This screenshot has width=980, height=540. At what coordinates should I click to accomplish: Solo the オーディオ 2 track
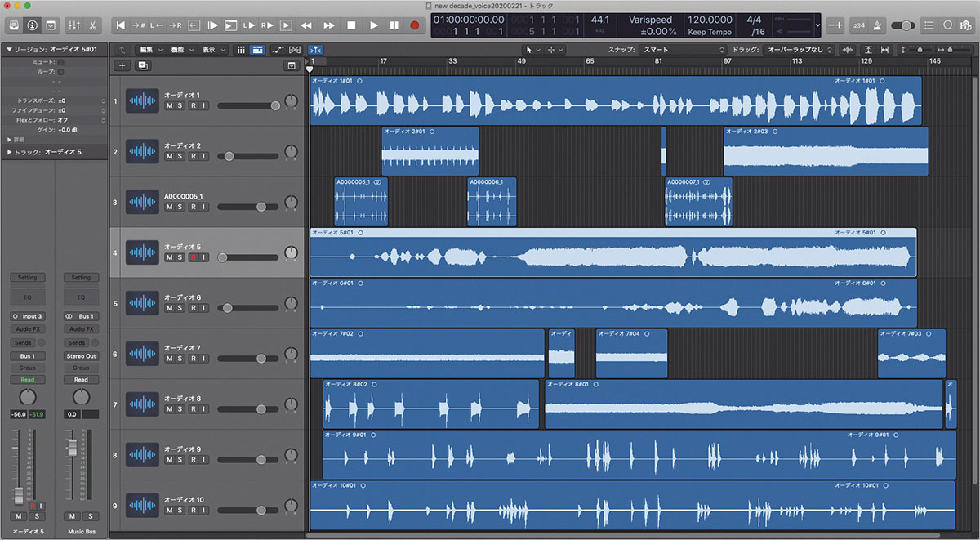(x=180, y=157)
